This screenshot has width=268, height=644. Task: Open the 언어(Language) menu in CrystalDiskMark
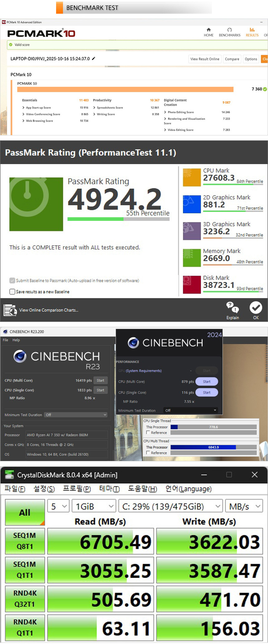pyautogui.click(x=188, y=489)
